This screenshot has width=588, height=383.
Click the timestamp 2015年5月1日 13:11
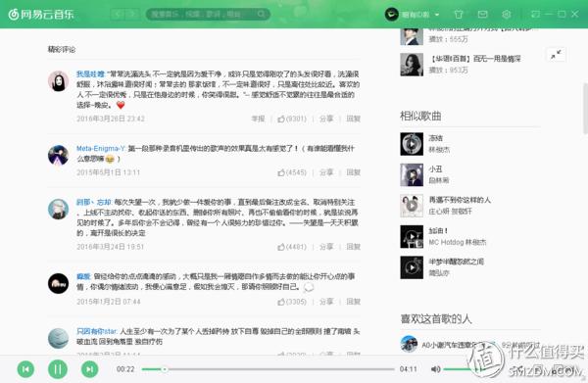pyautogui.click(x=109, y=172)
